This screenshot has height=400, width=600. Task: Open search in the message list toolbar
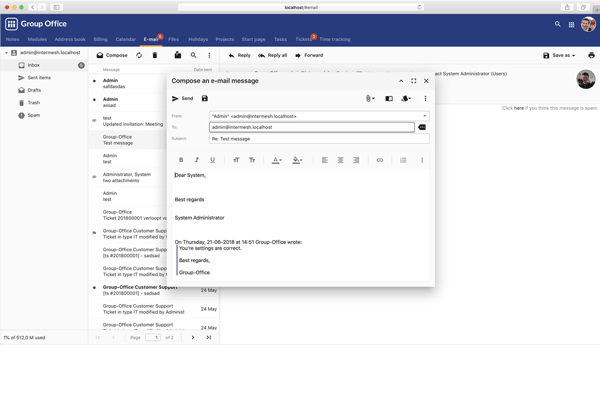194,56
